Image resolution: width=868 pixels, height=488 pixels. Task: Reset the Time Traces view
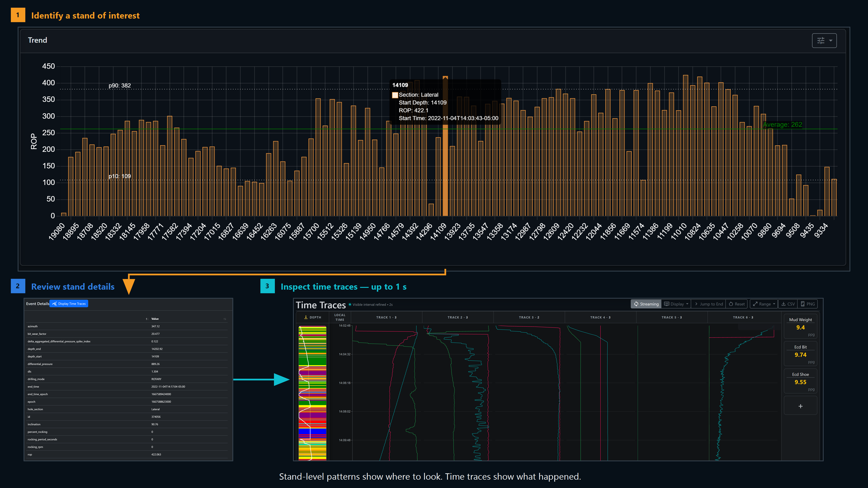[737, 304]
